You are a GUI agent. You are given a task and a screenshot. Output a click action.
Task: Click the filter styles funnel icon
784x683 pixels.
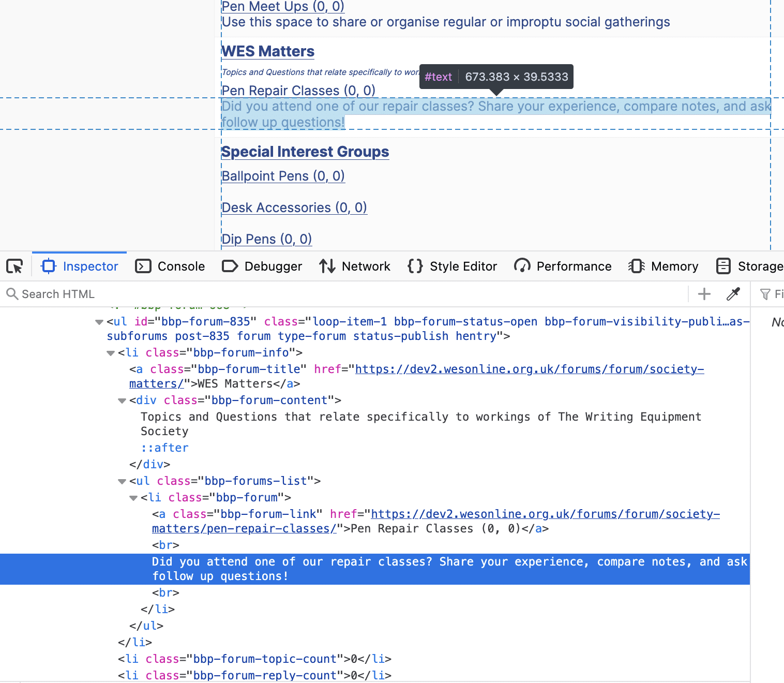click(765, 294)
